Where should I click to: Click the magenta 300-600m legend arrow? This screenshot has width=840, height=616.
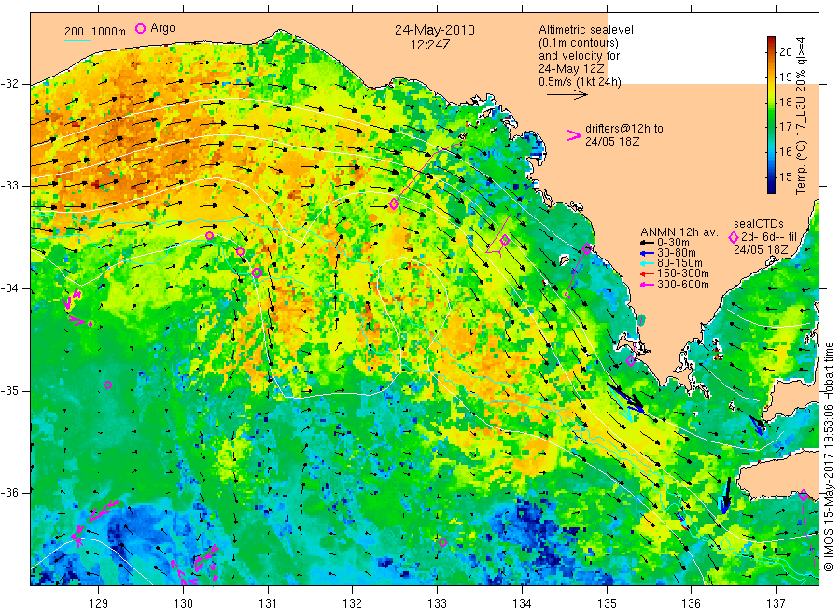coord(647,285)
